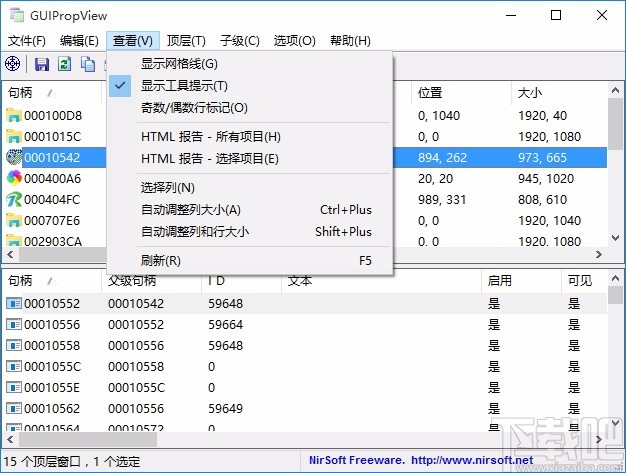Toggle 显示网格线(G) option
Image resolution: width=626 pixels, height=473 pixels.
click(x=250, y=64)
